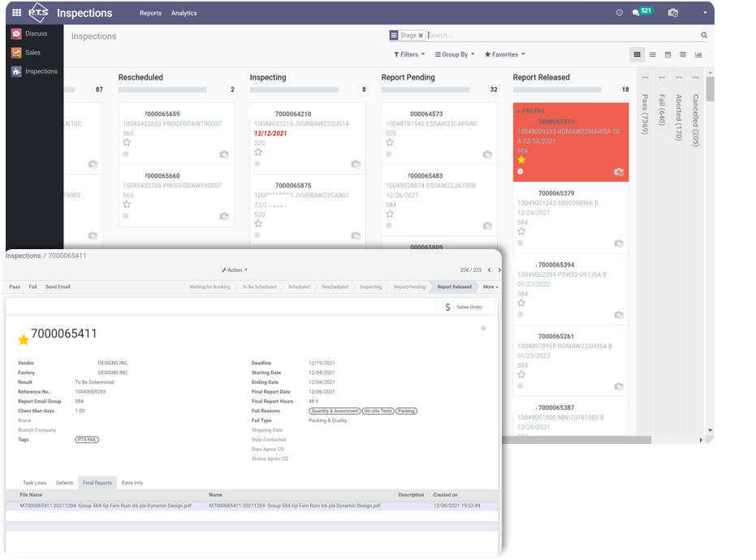Toggle star on card 7000065659
This screenshot has height=560, width=756.
(x=127, y=142)
